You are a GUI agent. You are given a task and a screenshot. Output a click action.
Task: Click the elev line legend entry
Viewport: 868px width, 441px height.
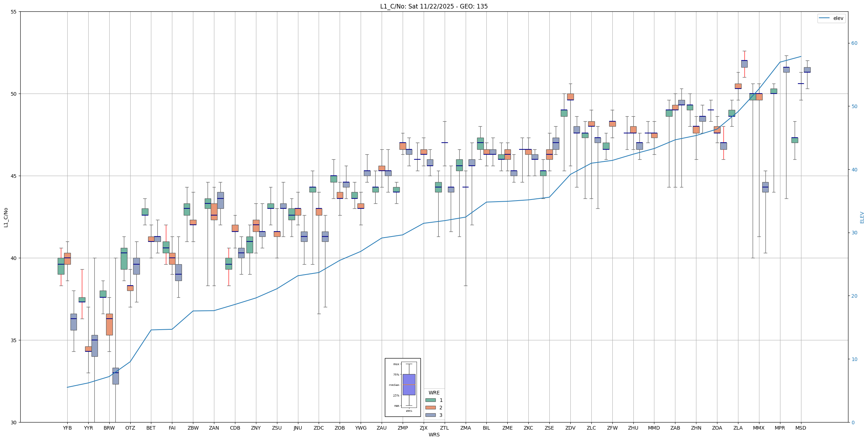click(831, 18)
